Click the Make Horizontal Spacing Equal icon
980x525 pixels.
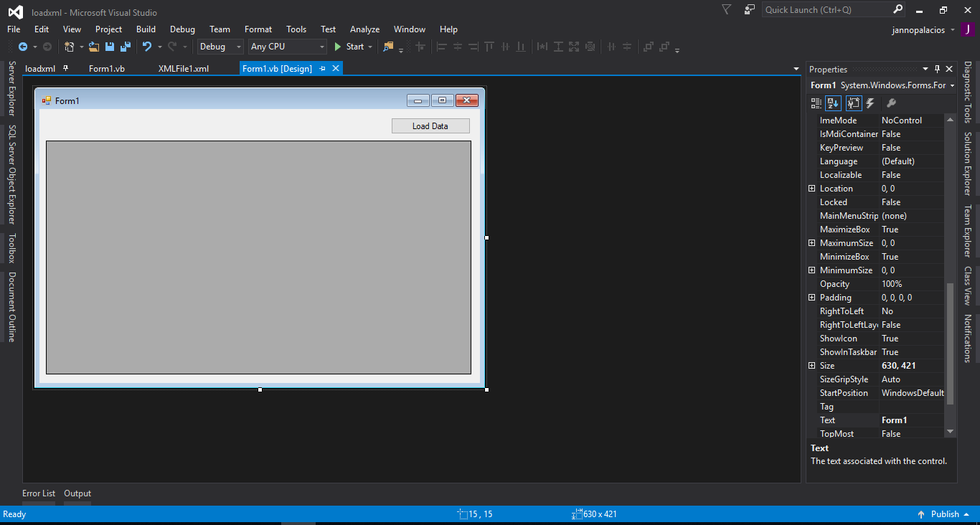[611, 47]
